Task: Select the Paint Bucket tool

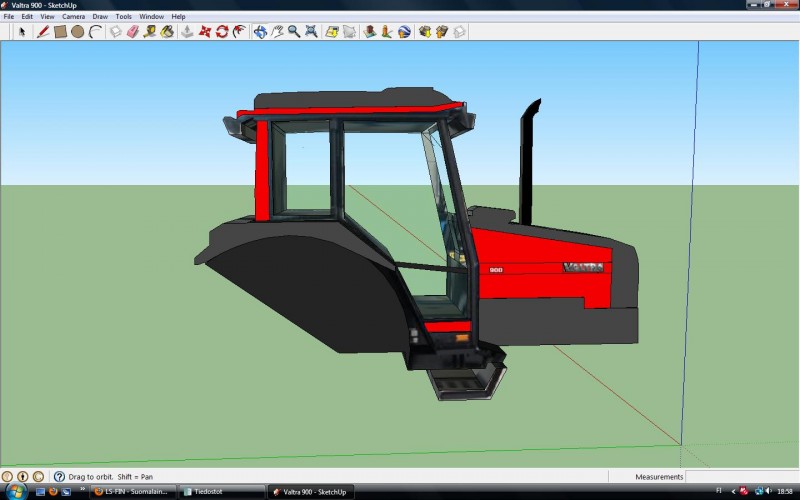Action: tap(167, 32)
